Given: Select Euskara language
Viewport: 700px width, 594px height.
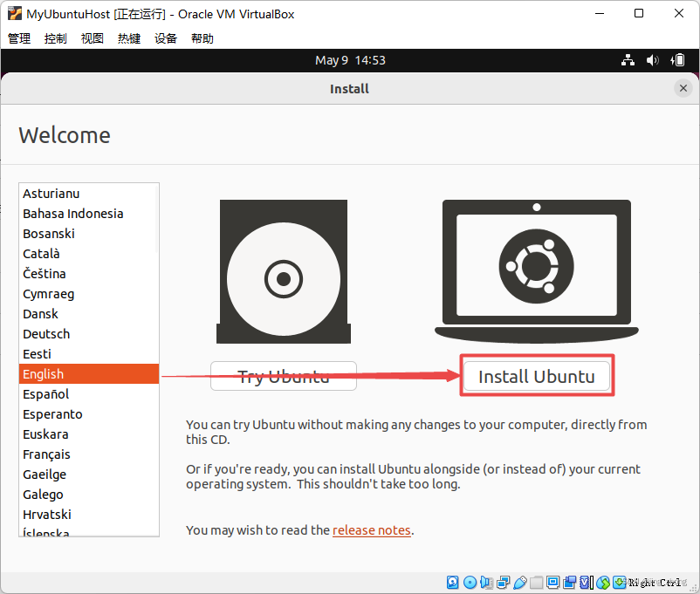Looking at the screenshot, I should [x=89, y=434].
